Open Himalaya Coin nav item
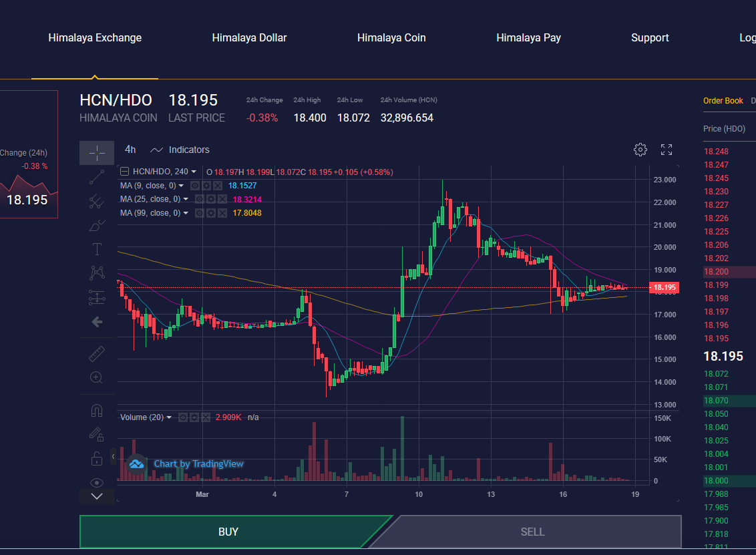 [x=391, y=37]
